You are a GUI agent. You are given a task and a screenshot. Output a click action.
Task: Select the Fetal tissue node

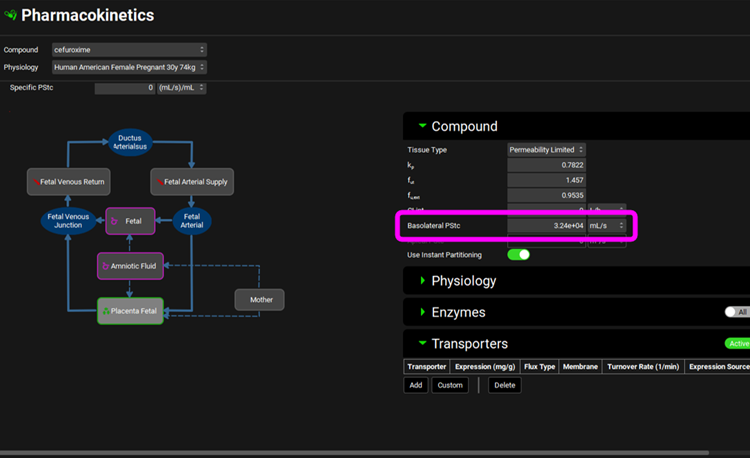(130, 220)
